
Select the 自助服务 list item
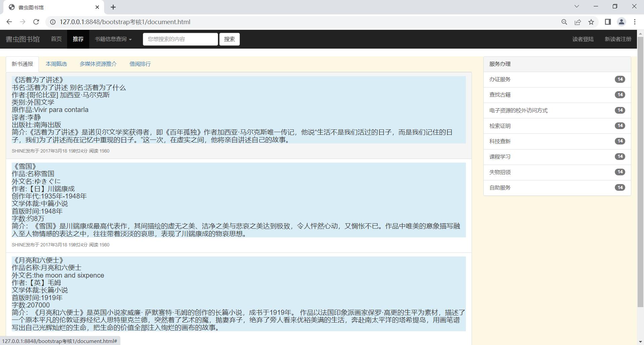tap(557, 187)
